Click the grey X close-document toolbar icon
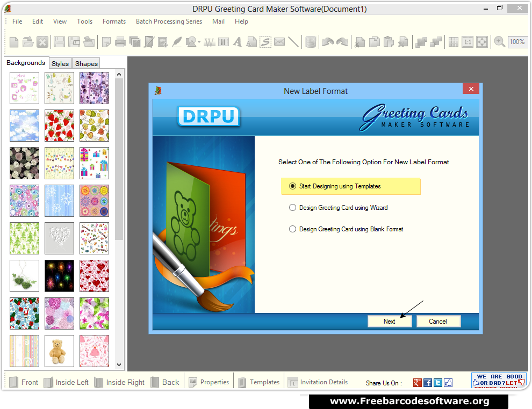Screen dimensions: 532x409 click(x=42, y=42)
